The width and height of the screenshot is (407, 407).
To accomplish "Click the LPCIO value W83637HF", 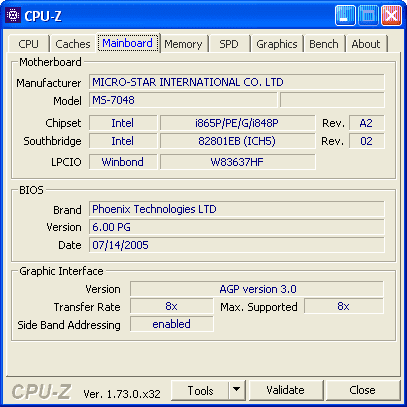I will click(x=237, y=162).
